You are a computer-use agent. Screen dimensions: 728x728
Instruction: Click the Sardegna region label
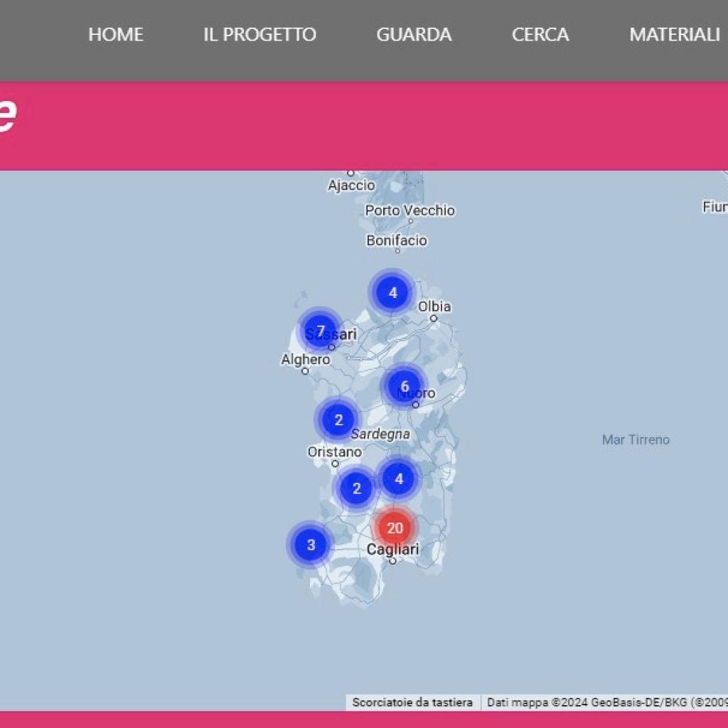pyautogui.click(x=380, y=434)
